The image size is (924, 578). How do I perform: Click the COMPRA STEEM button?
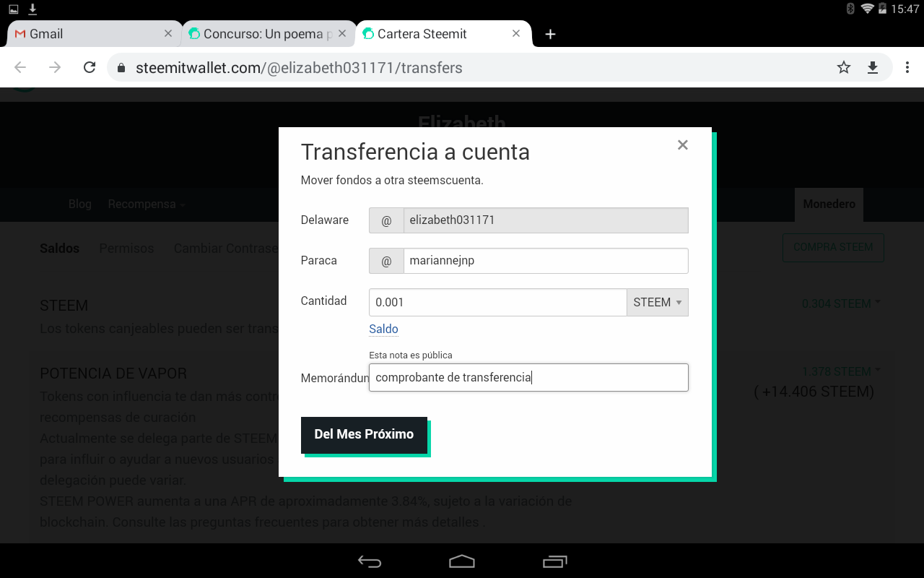coord(833,247)
